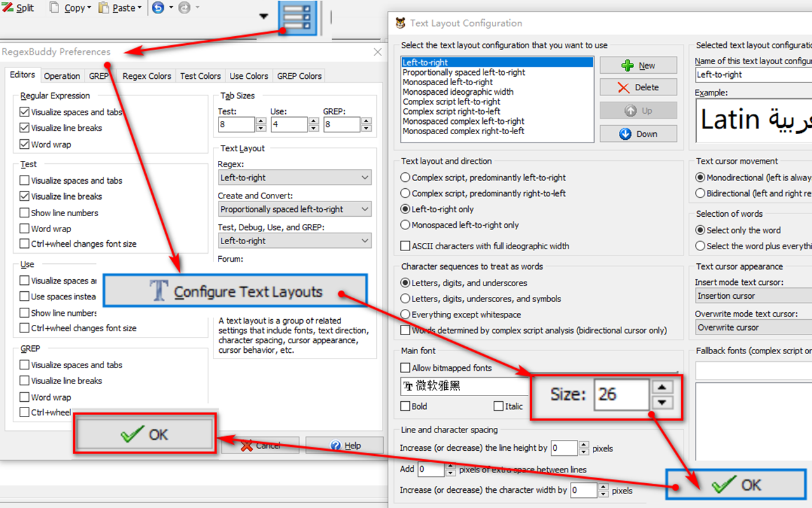Select Complex script, predominantly right-to-left
Image resolution: width=812 pixels, height=508 pixels.
coord(405,193)
